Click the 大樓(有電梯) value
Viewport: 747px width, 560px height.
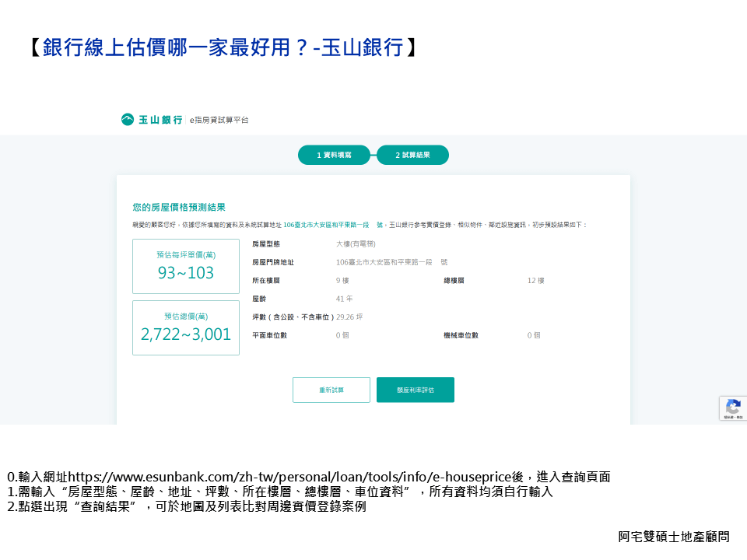click(356, 243)
